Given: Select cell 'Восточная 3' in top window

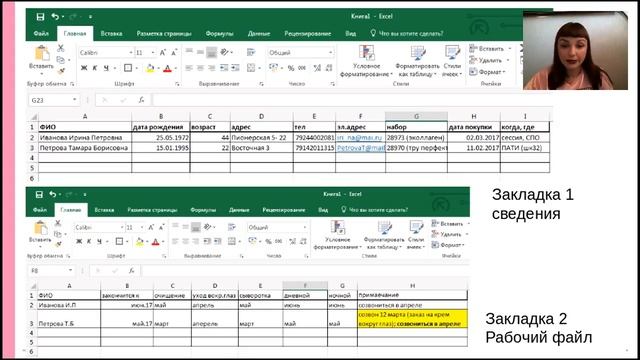Looking at the screenshot, I should coord(262,148).
